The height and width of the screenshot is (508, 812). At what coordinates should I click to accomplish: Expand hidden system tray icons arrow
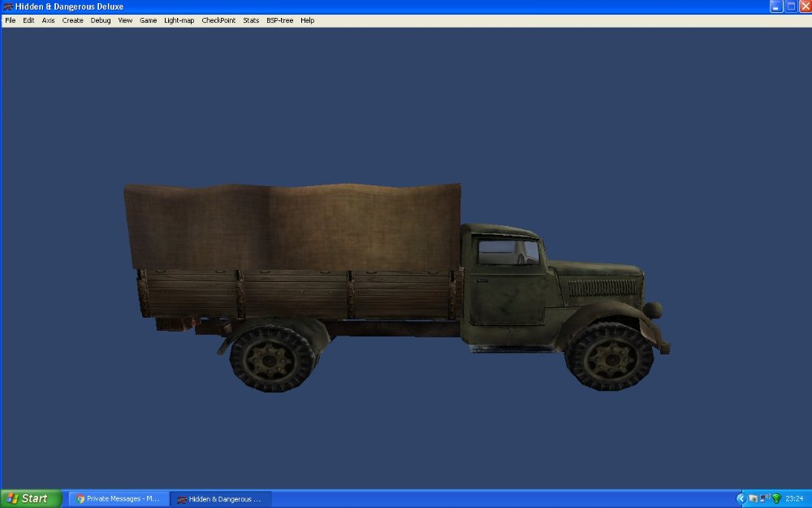pyautogui.click(x=741, y=499)
